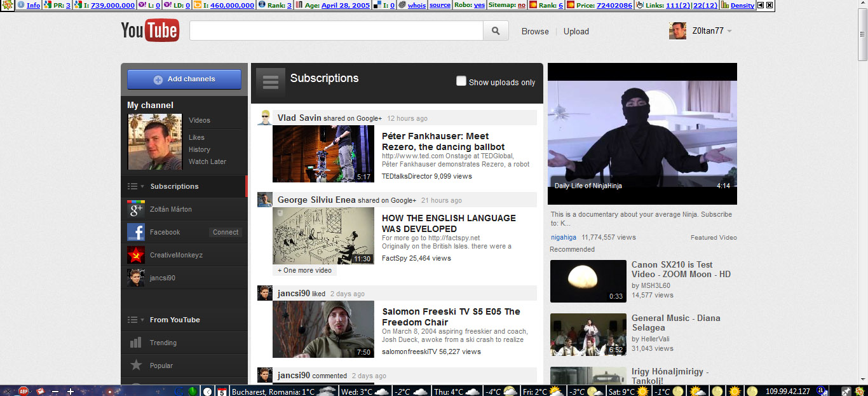Open the Subscriptions guide menu icon

(271, 81)
